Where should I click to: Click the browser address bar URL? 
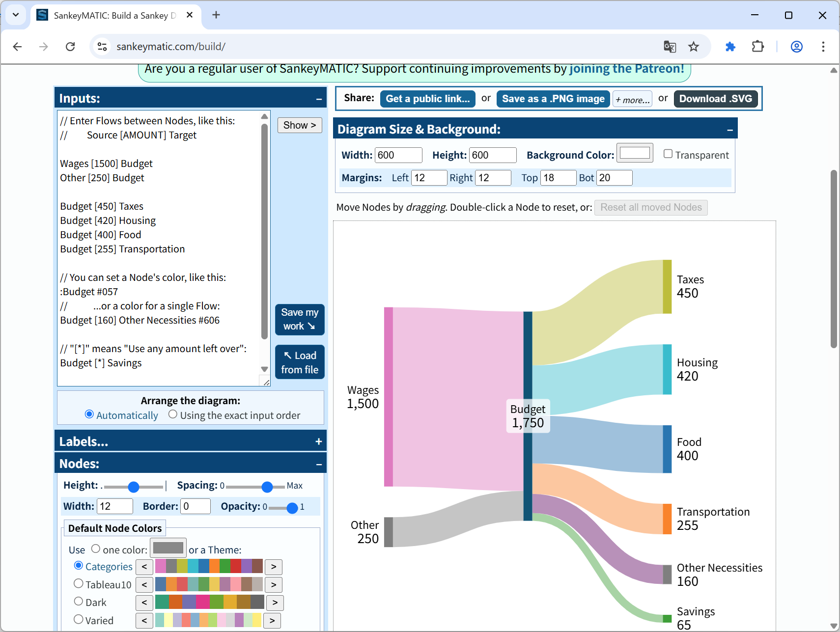[x=171, y=47]
